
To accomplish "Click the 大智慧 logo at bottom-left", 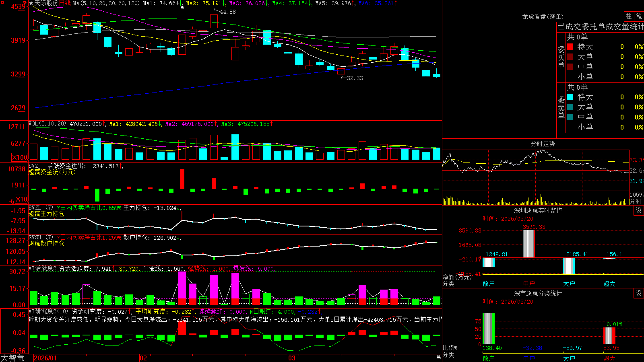I will pyautogui.click(x=12, y=358).
